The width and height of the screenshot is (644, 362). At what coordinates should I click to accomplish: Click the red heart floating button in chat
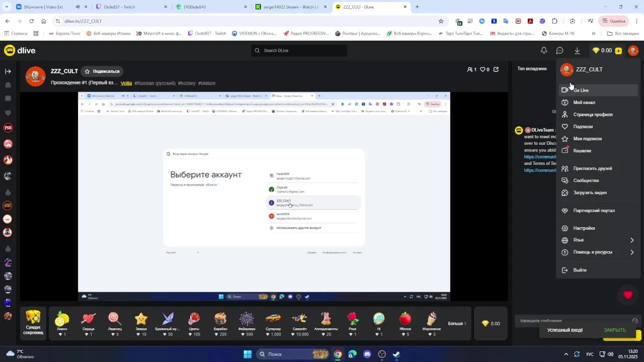point(627,295)
